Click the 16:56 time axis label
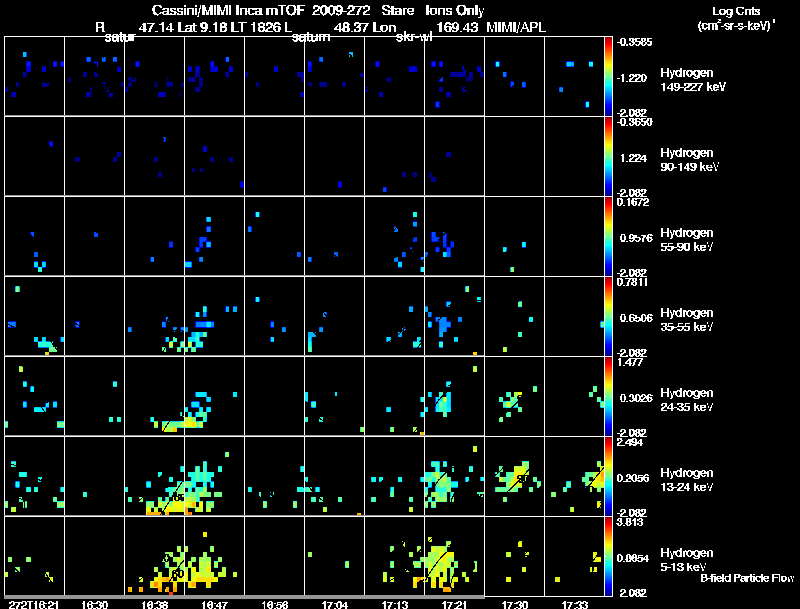 pos(274,604)
